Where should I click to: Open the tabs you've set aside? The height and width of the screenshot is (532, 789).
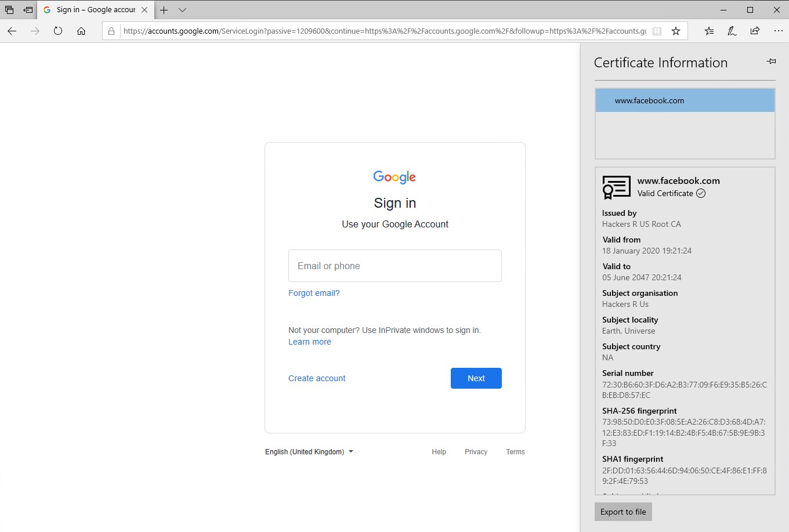click(9, 10)
